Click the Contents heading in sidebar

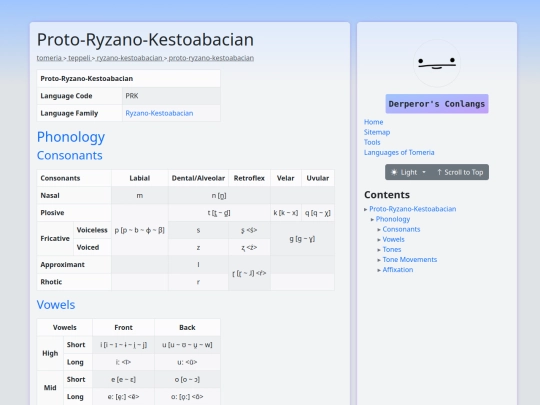(x=387, y=195)
